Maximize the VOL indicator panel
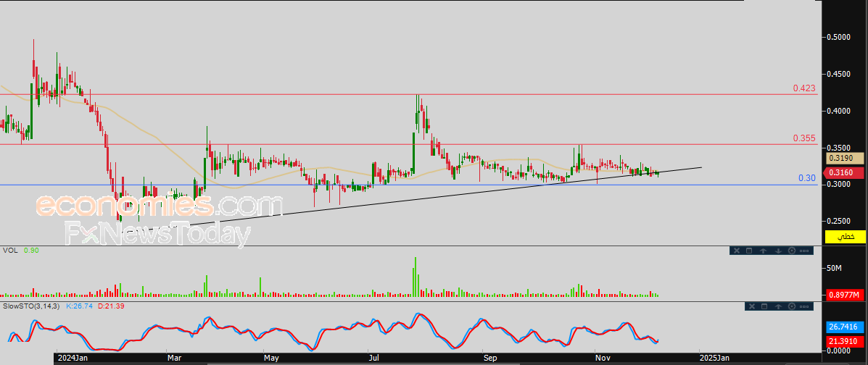 tap(749, 251)
